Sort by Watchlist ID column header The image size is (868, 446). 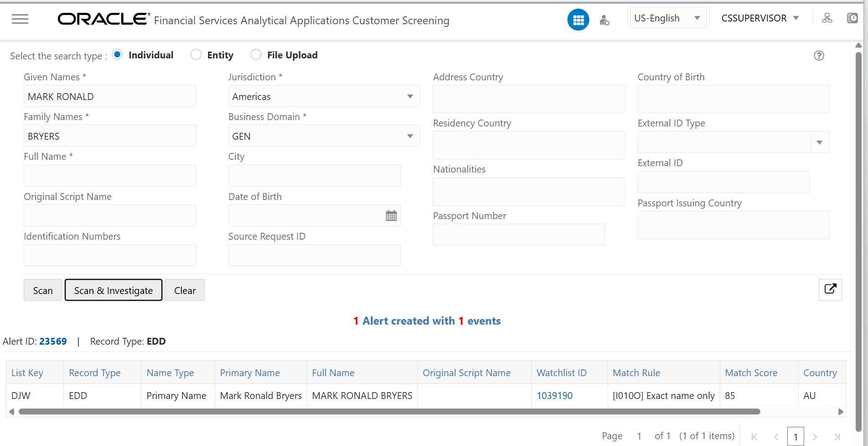(x=562, y=373)
